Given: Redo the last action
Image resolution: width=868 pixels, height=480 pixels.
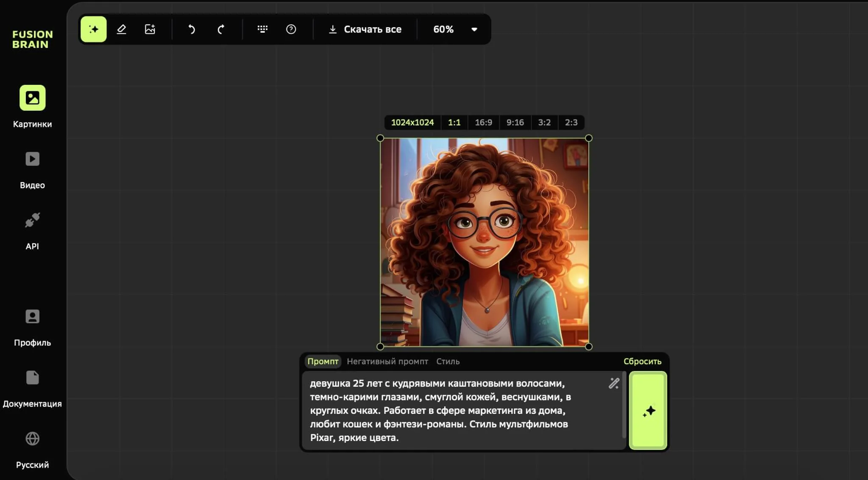Looking at the screenshot, I should [x=221, y=29].
